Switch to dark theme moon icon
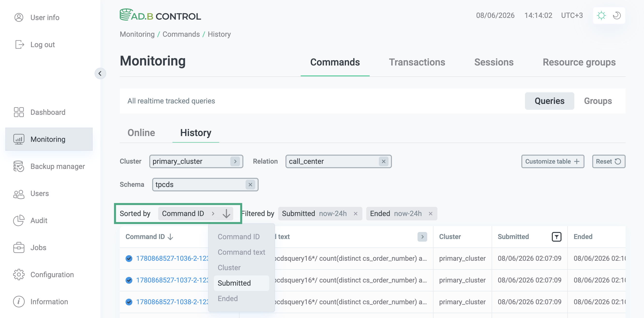The width and height of the screenshot is (644, 318). pyautogui.click(x=617, y=15)
